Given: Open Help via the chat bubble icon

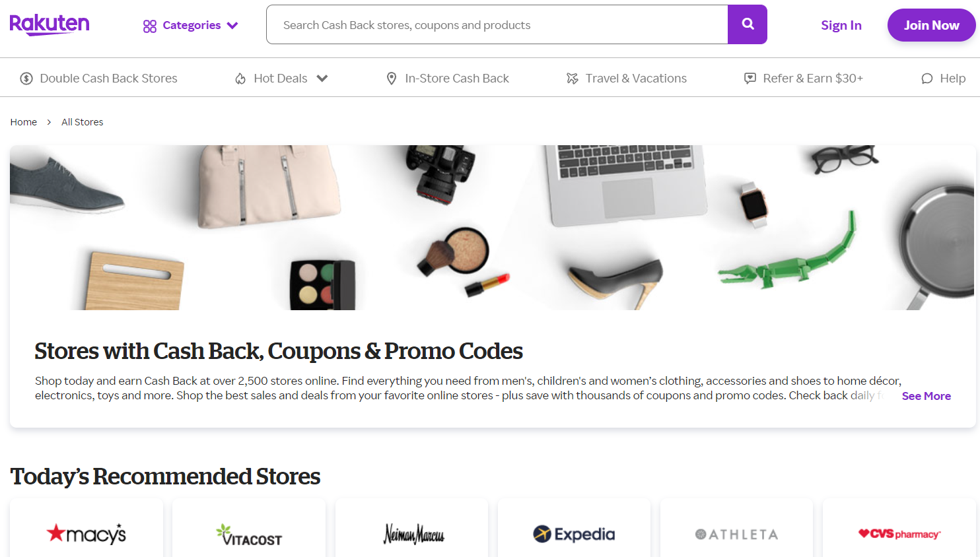Looking at the screenshot, I should coord(927,78).
